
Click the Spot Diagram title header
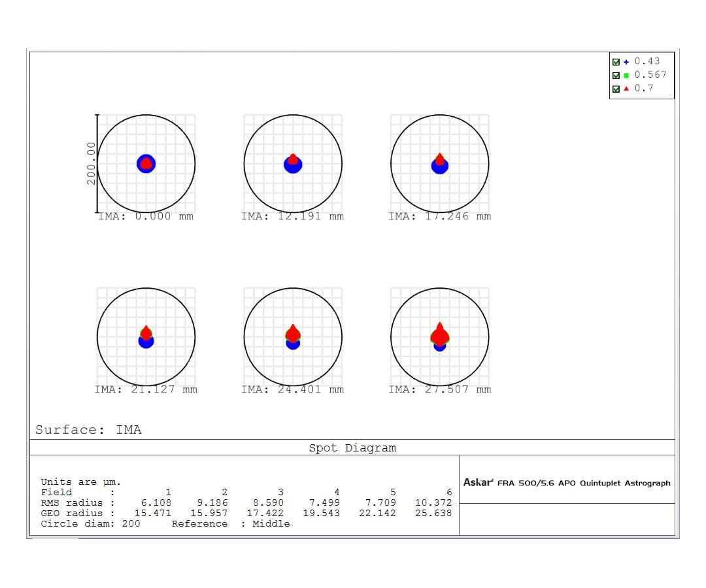(352, 448)
